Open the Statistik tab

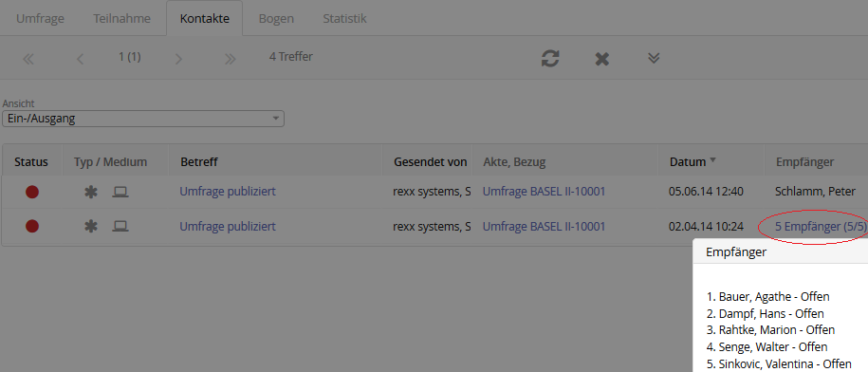[x=345, y=18]
